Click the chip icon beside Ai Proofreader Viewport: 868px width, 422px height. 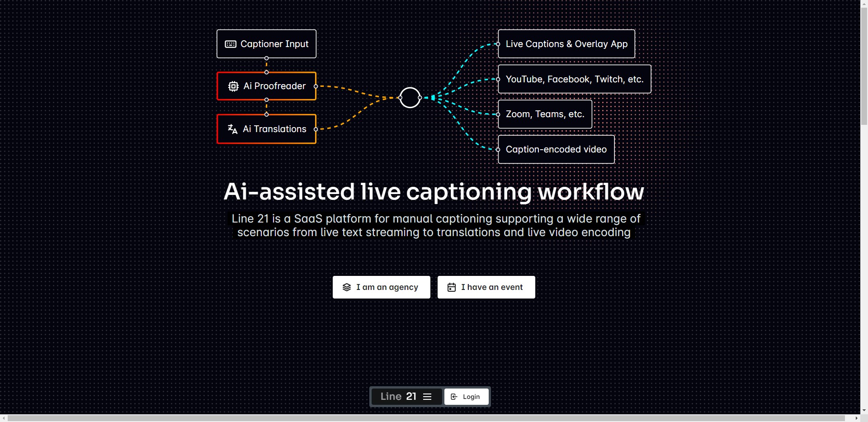[233, 86]
